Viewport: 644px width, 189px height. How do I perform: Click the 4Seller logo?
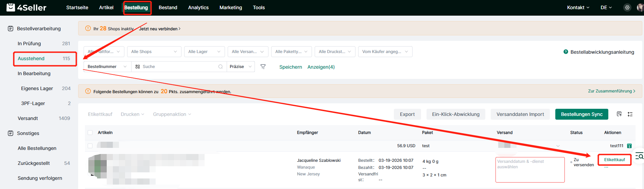pyautogui.click(x=27, y=7)
